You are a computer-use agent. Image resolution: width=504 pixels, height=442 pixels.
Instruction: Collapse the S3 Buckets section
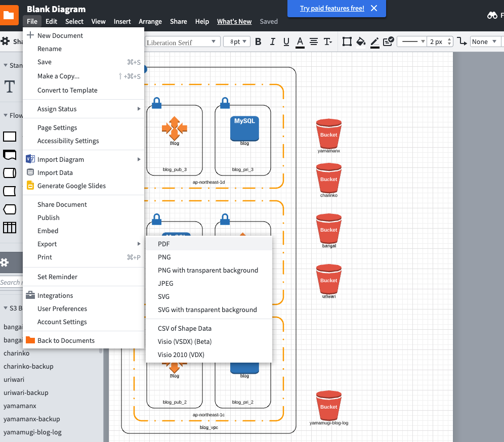click(6, 308)
